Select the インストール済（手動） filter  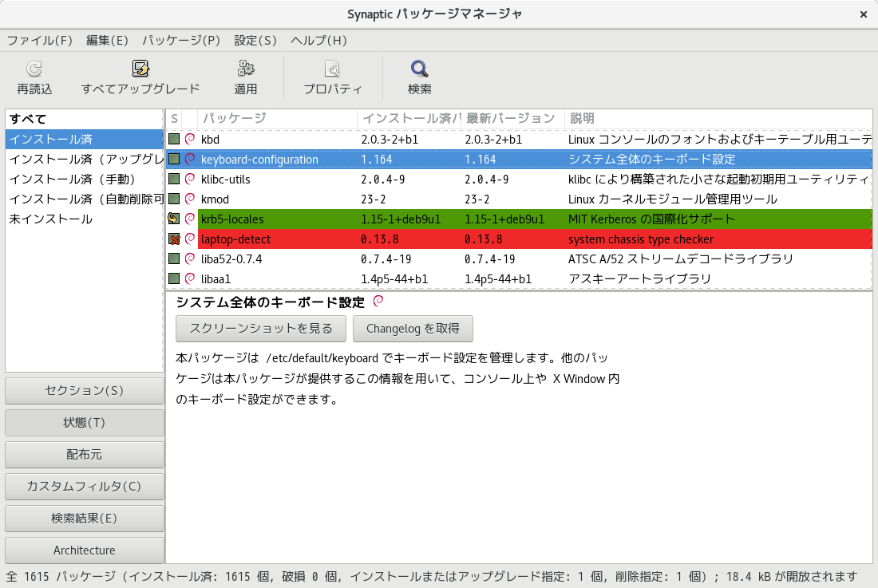(x=76, y=179)
